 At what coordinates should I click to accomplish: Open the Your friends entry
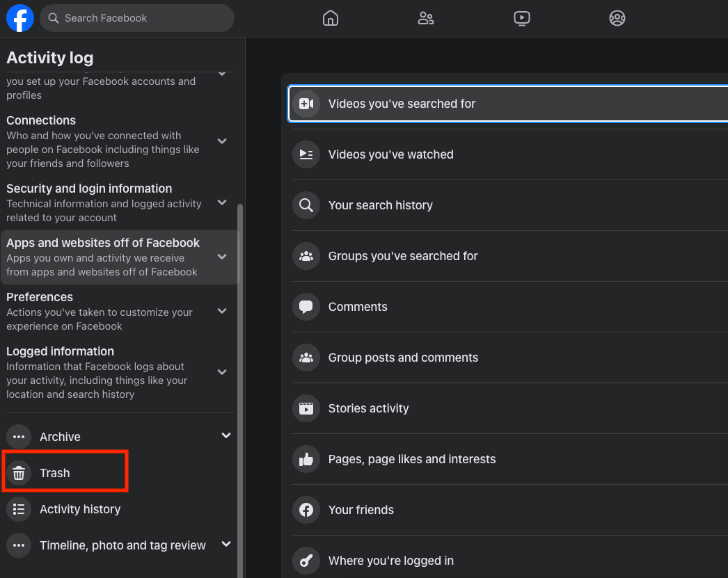click(x=361, y=510)
